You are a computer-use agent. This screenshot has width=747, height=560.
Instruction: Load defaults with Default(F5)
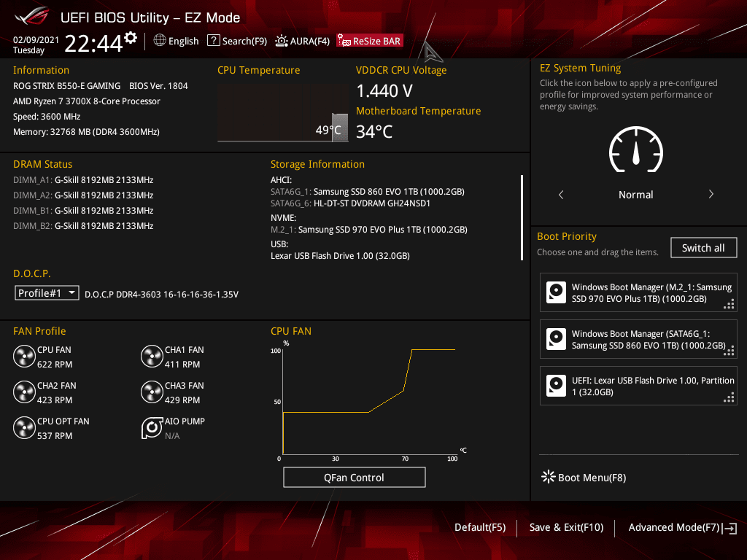(480, 527)
